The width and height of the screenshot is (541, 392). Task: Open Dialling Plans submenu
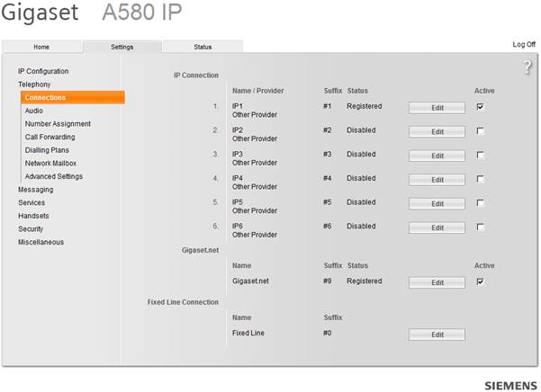point(47,150)
